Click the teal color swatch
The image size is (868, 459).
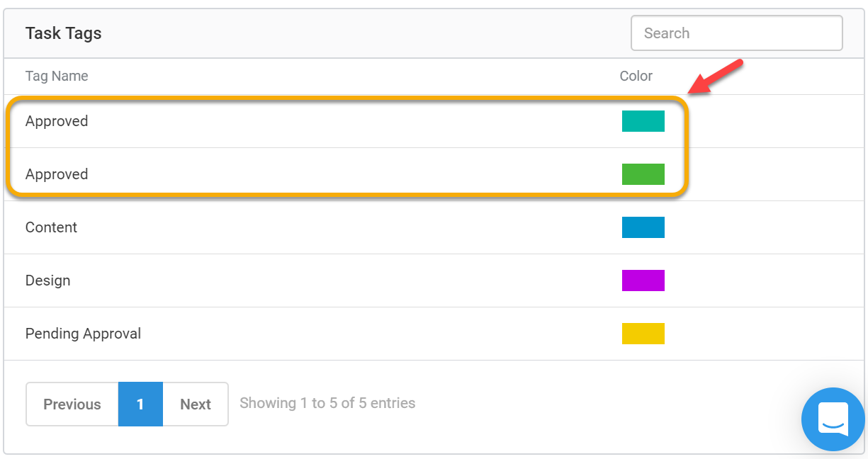coord(643,121)
